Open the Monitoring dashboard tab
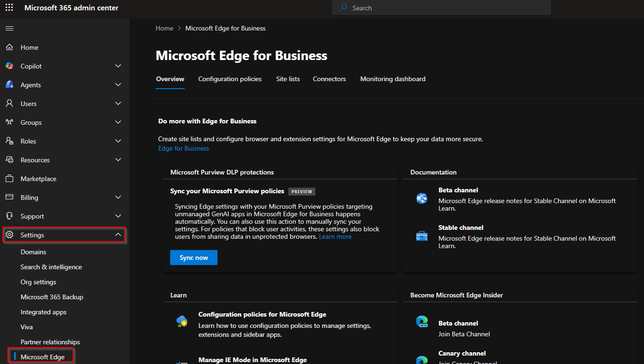This screenshot has height=364, width=644. [393, 79]
